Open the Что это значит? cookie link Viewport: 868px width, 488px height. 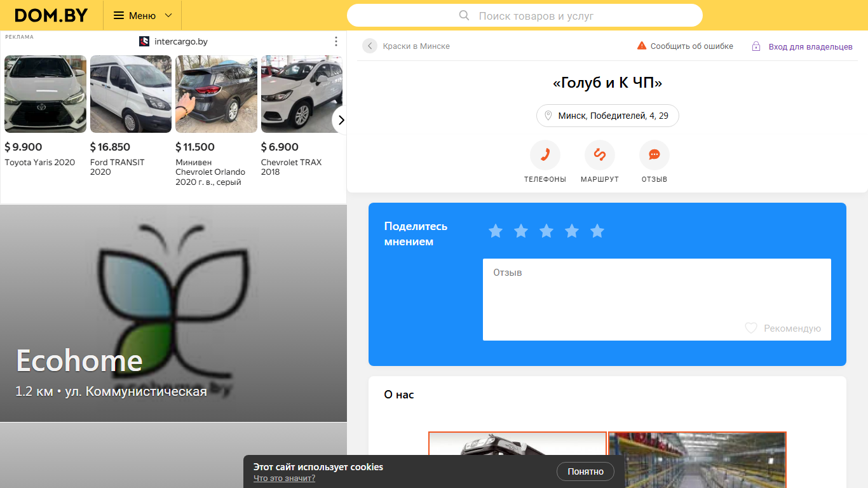point(284,478)
